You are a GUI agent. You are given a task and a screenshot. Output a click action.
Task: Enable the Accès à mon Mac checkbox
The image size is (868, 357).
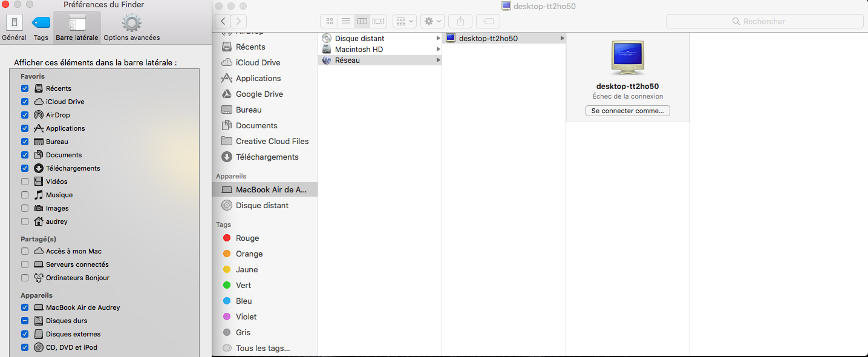(x=25, y=251)
